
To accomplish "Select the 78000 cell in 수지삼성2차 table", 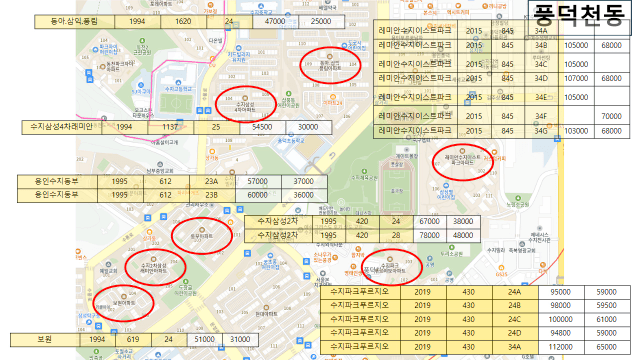I will pos(429,236).
